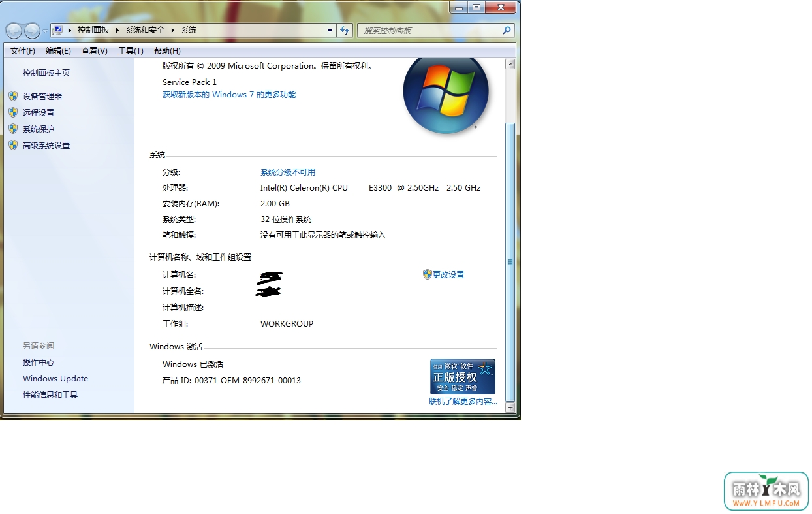Expand arrow after 系统和安全 breadcrumb
Viewport: 812px width, 514px height.
[x=173, y=30]
